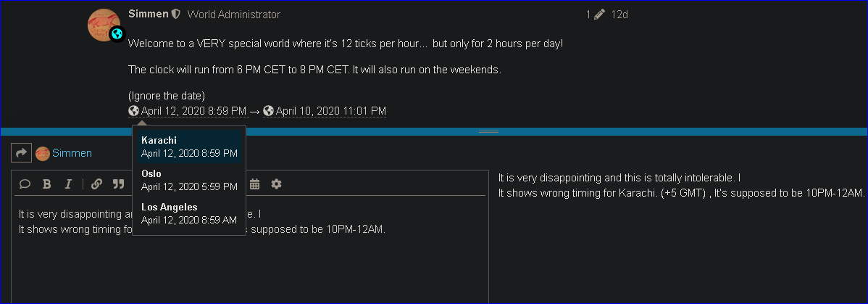This screenshot has height=304, width=868.
Task: Click the pencil edit history icon
Action: 599,15
